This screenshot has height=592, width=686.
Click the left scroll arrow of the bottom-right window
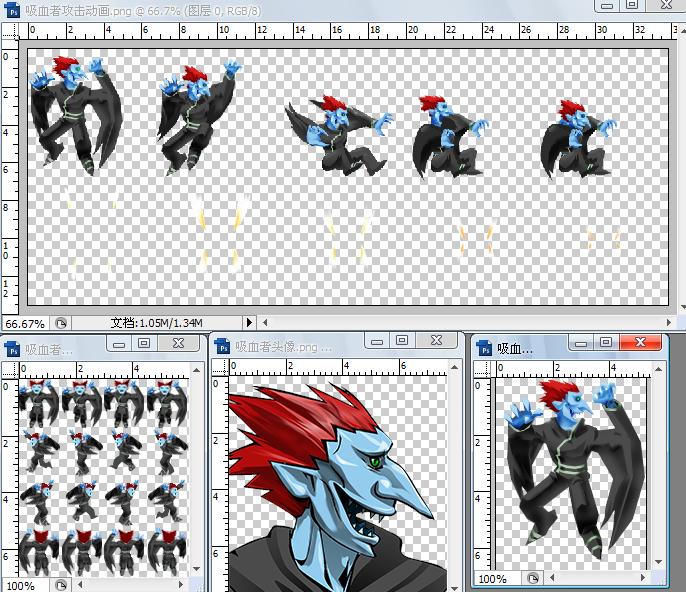tap(553, 578)
